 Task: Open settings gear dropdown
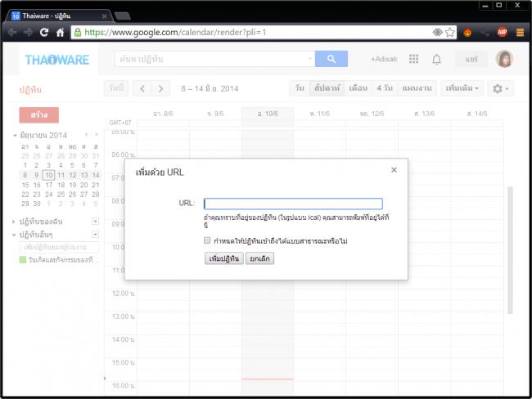pos(500,88)
